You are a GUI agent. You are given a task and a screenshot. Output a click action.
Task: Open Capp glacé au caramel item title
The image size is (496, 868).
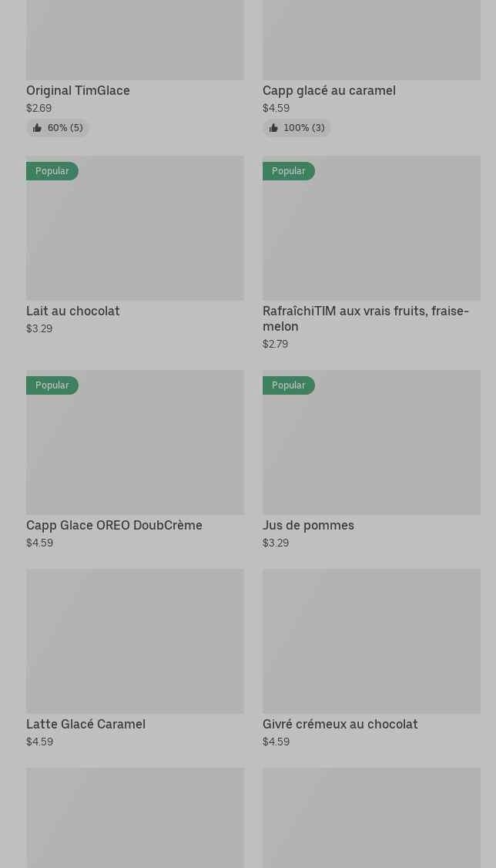pos(329,90)
